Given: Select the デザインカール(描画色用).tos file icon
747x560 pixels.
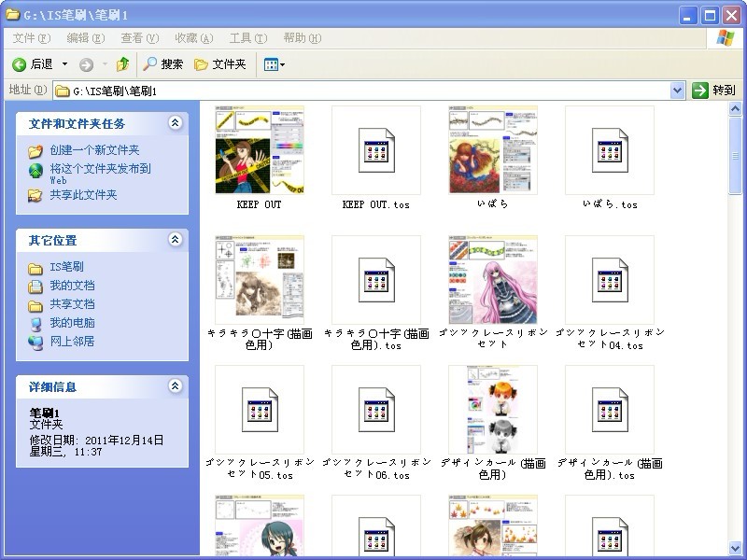Looking at the screenshot, I should tap(610, 410).
